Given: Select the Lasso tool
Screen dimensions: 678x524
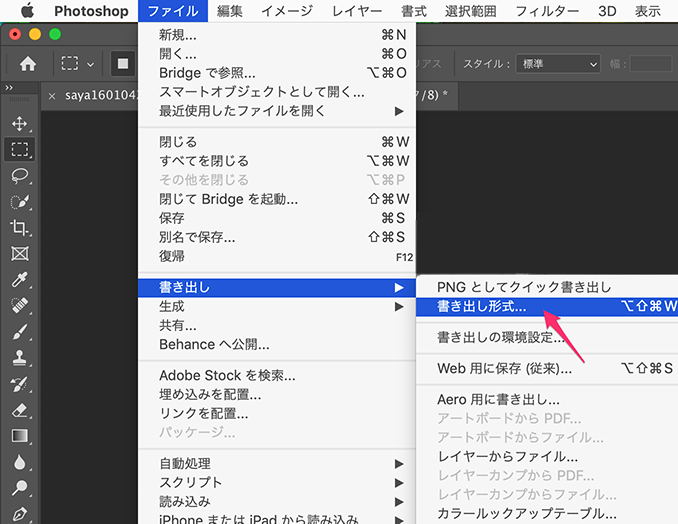Looking at the screenshot, I should coord(19,176).
